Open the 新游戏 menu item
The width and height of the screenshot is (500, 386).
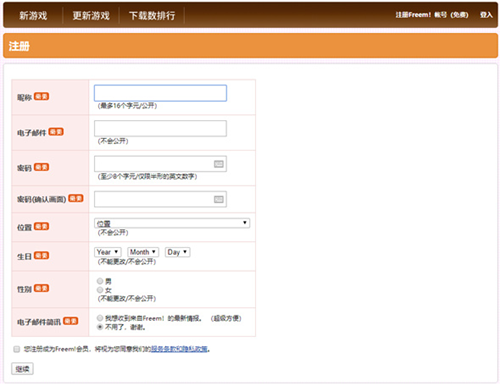[33, 15]
